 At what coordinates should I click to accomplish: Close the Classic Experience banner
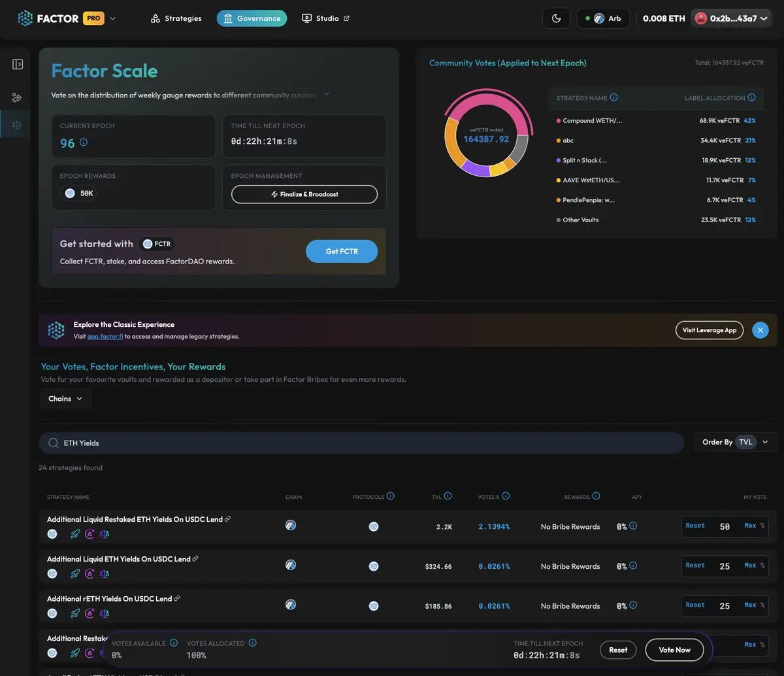tap(760, 330)
